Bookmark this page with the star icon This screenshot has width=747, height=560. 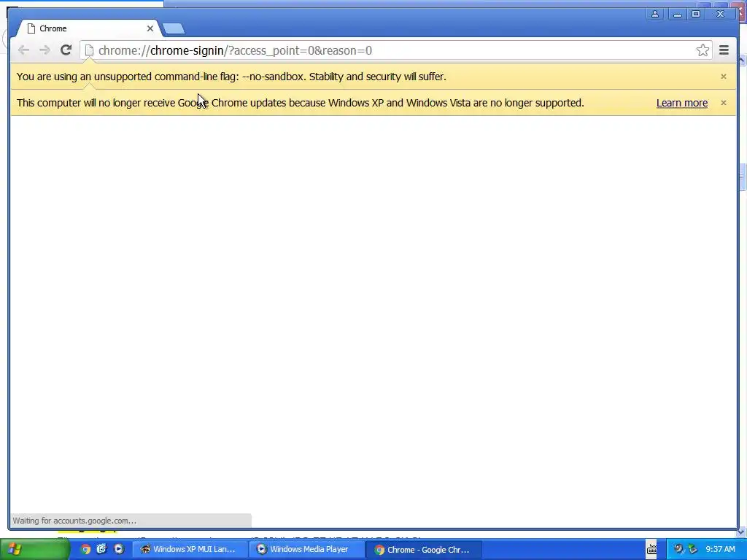(703, 50)
